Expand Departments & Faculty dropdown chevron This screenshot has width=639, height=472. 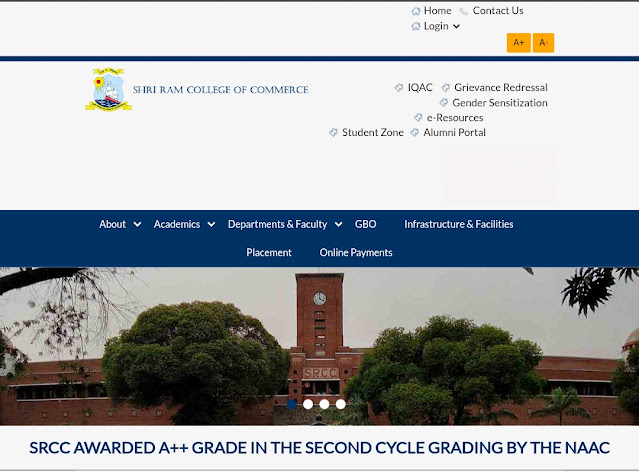tap(339, 224)
